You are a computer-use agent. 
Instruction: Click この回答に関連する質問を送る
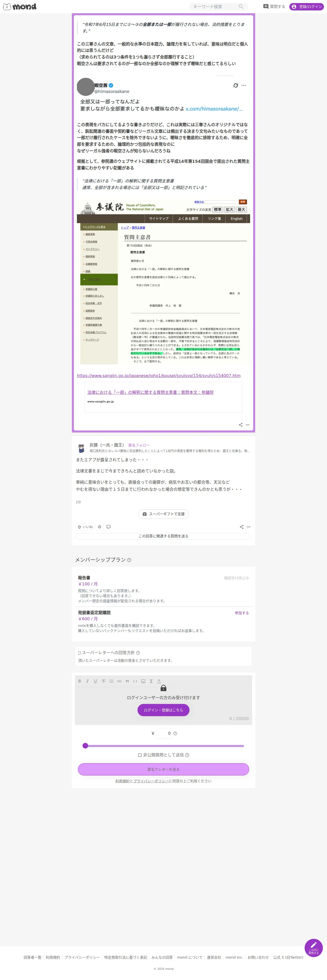pyautogui.click(x=163, y=536)
